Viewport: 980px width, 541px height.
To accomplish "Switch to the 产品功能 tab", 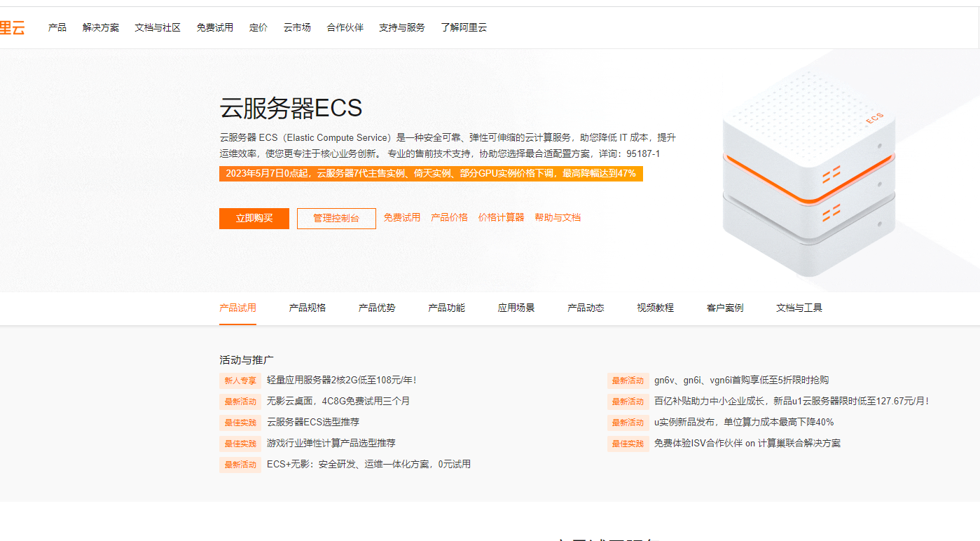I will pos(446,308).
